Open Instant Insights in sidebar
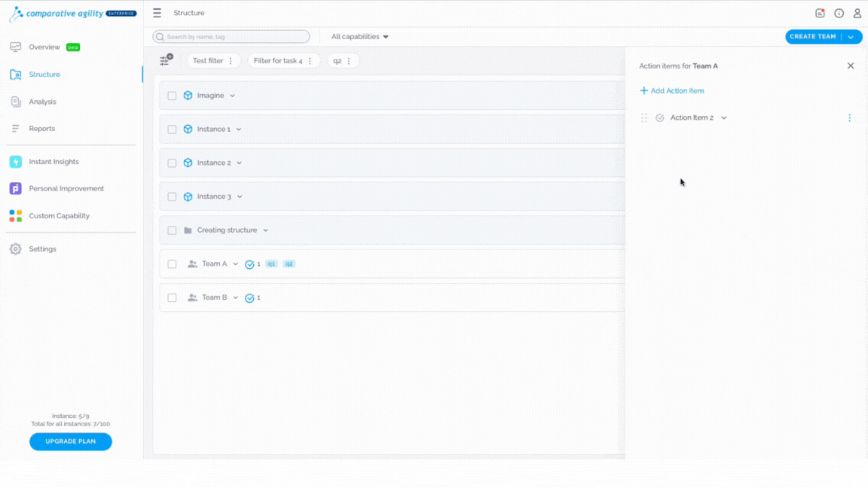The height and width of the screenshot is (488, 868). 53,162
